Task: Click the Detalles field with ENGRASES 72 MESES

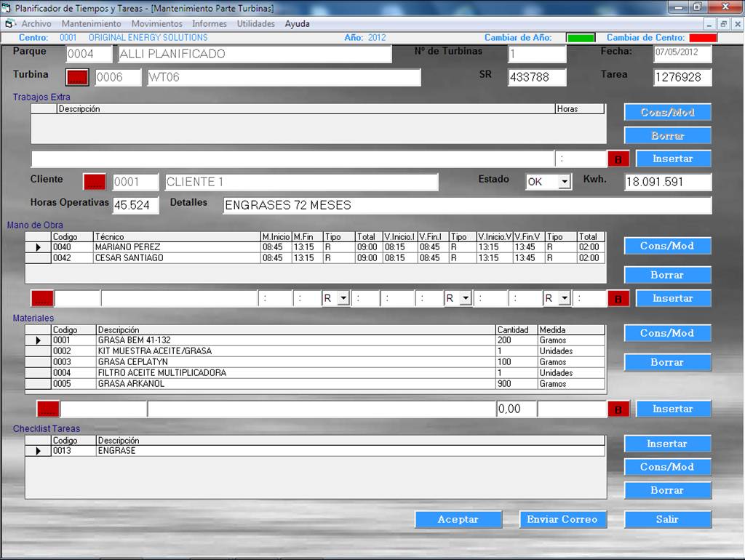Action: pyautogui.click(x=466, y=205)
